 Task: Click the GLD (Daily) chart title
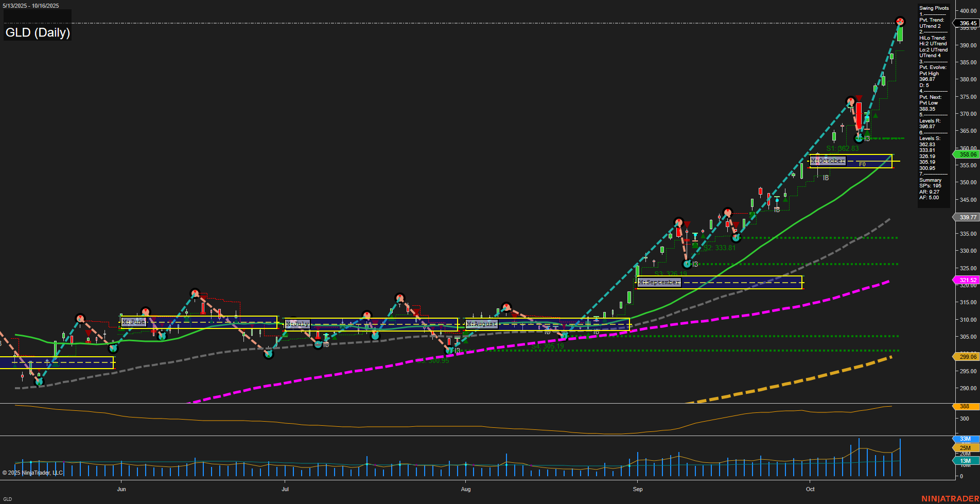(38, 32)
